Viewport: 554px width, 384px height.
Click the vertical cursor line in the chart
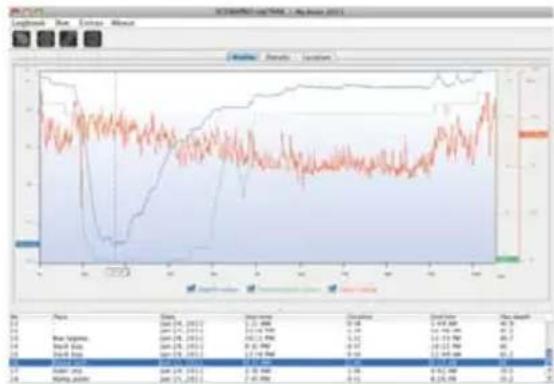click(115, 166)
